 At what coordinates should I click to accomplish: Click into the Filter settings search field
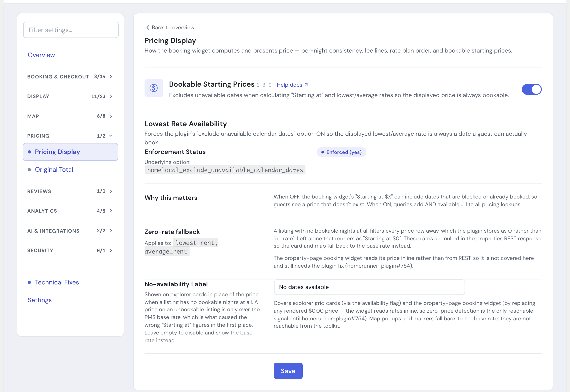pos(71,30)
